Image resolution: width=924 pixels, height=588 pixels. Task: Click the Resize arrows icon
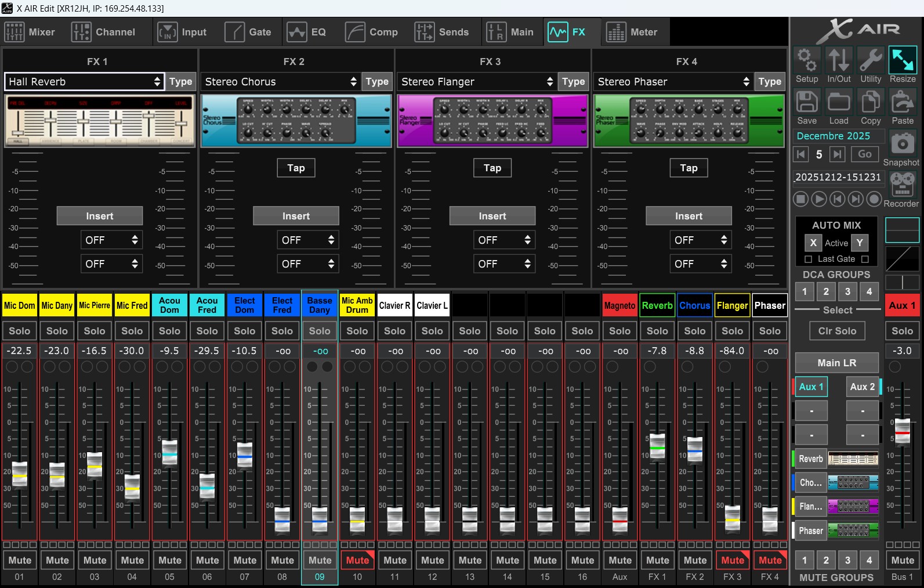903,60
